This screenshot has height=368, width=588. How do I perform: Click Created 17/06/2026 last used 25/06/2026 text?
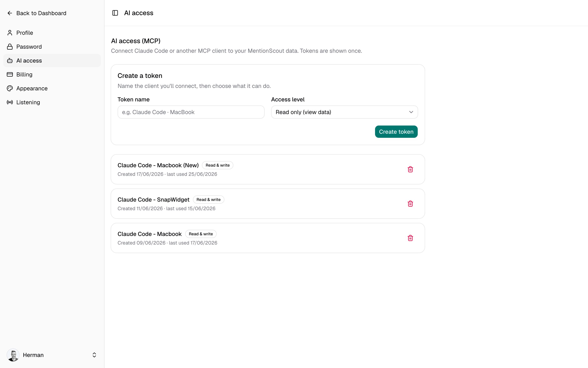pos(167,174)
